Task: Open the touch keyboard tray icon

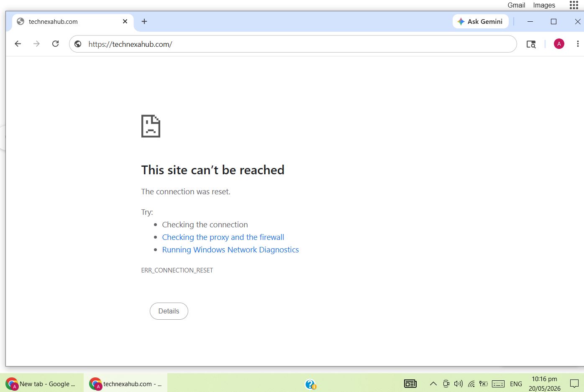Action: coord(498,384)
